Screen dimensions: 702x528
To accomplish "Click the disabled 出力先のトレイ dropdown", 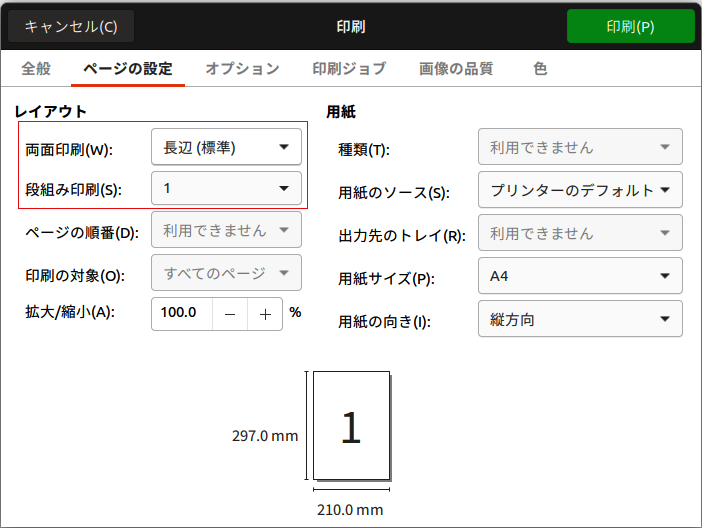I will pos(580,233).
